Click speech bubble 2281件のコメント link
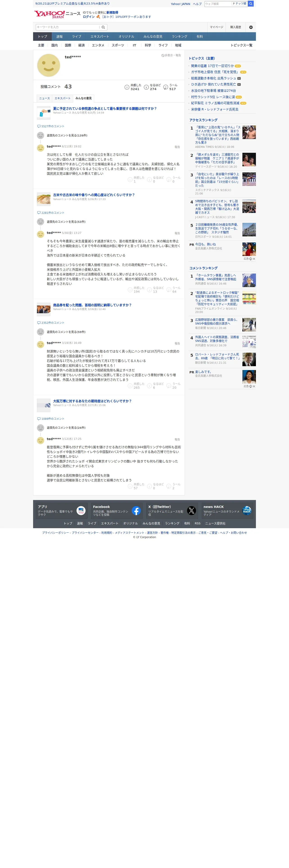Viewport: 289px width, 868px height. pyautogui.click(x=51, y=213)
